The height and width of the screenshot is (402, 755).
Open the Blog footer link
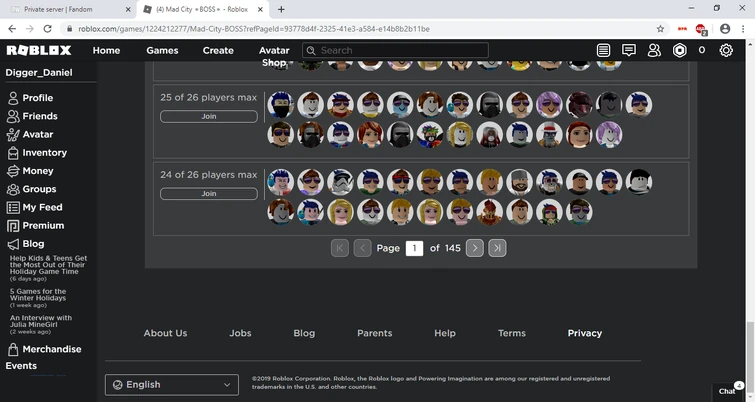304,333
